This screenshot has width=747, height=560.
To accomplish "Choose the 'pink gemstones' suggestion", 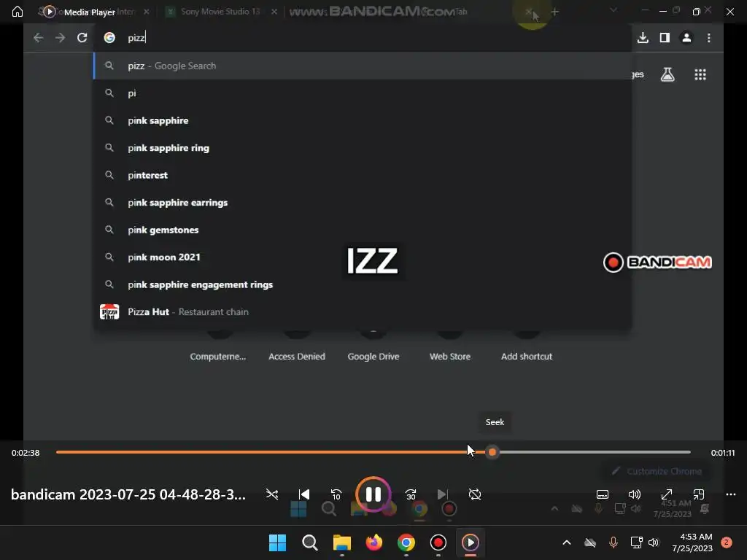I will click(x=363, y=230).
